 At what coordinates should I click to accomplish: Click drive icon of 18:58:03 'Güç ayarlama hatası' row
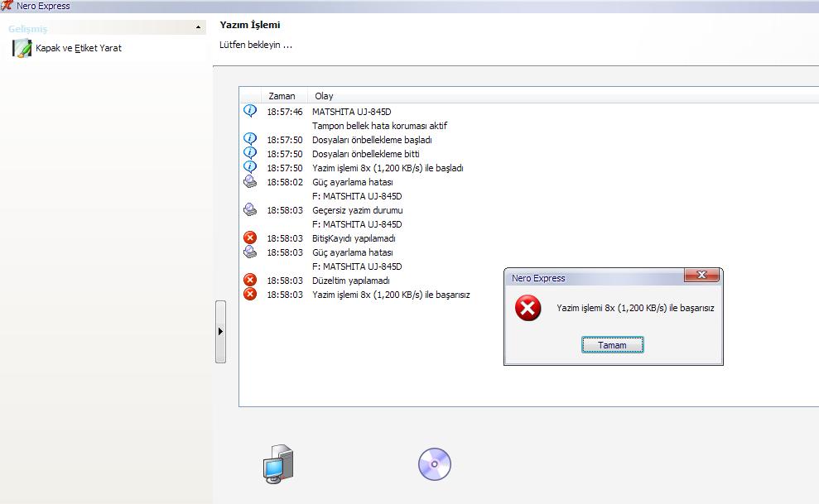(250, 252)
